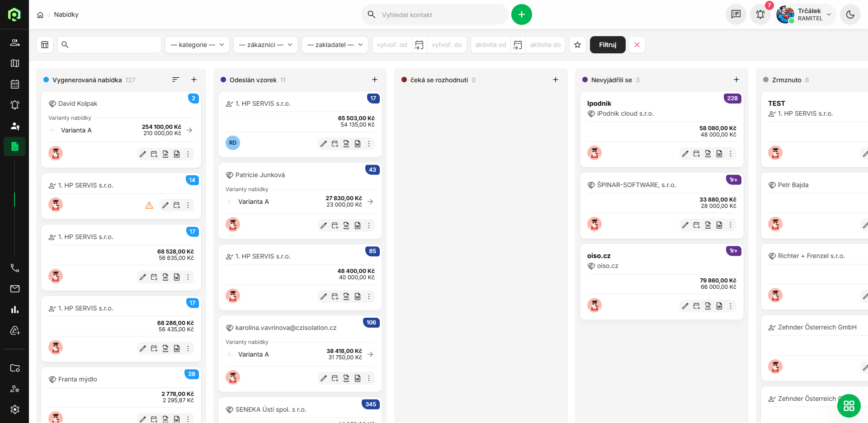Toggle dark mode moon icon

850,14
